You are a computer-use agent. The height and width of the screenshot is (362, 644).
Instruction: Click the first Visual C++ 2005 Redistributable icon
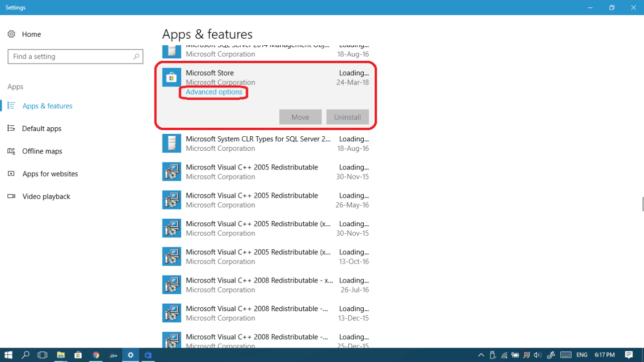point(171,171)
